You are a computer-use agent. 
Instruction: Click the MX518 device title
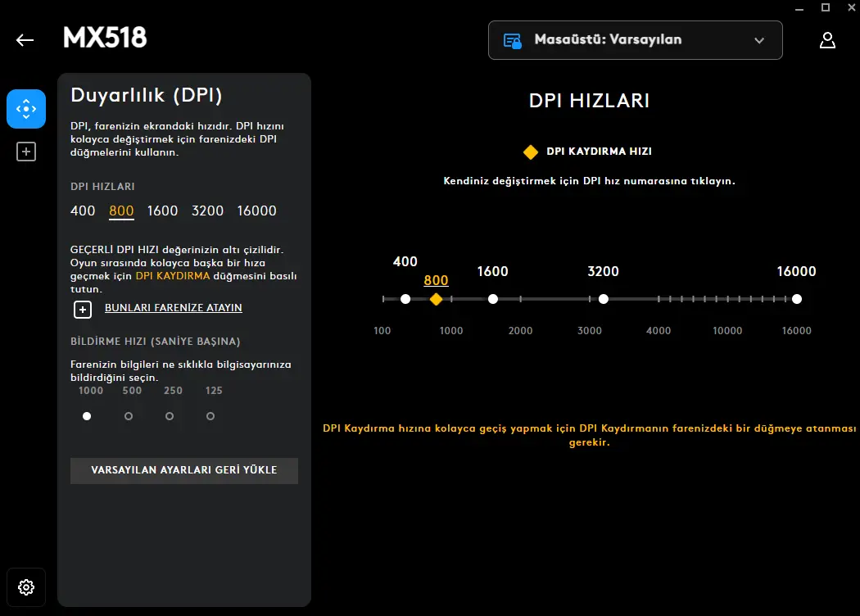(x=105, y=38)
